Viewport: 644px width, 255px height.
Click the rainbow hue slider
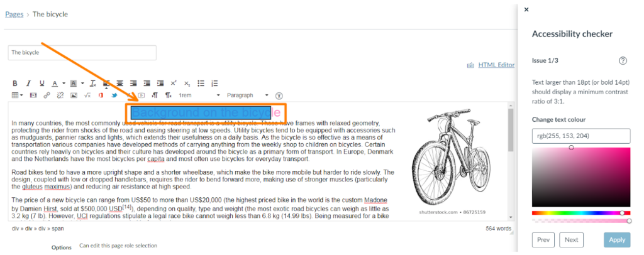click(x=580, y=213)
